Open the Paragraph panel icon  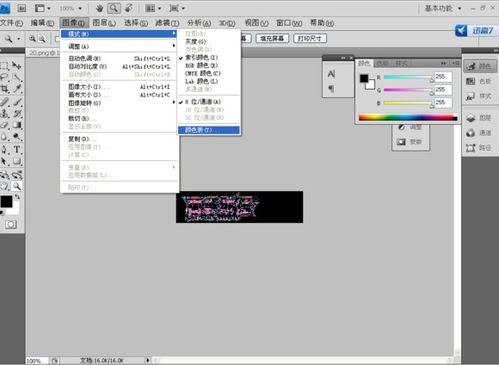coord(331,88)
